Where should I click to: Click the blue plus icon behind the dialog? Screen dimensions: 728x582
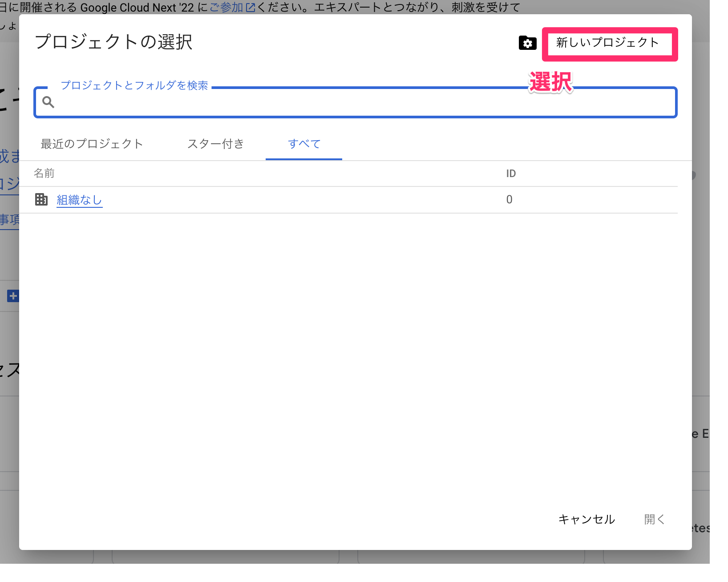click(x=13, y=296)
